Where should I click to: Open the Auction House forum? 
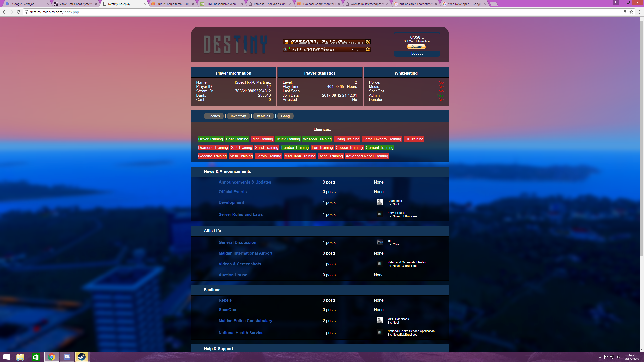[233, 275]
